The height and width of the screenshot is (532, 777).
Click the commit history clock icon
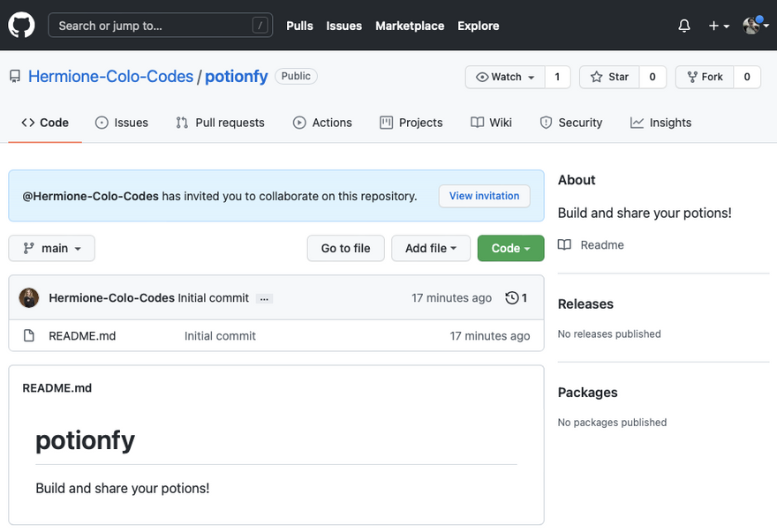tap(512, 298)
